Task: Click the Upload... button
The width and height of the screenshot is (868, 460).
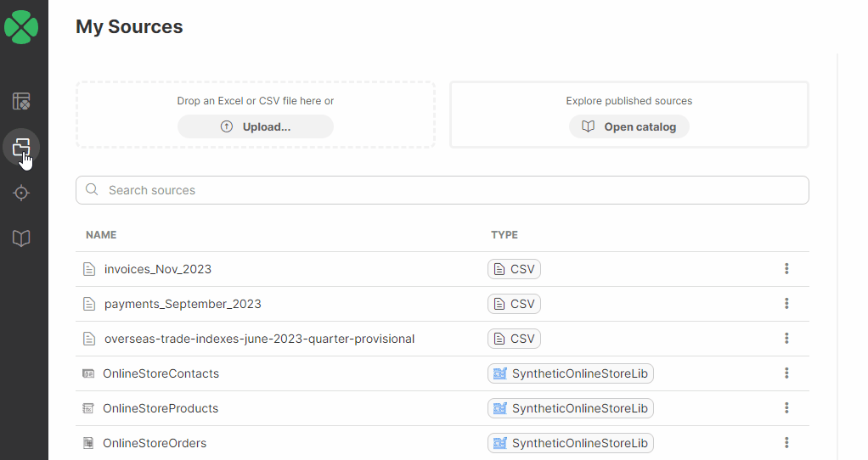Action: click(x=256, y=126)
